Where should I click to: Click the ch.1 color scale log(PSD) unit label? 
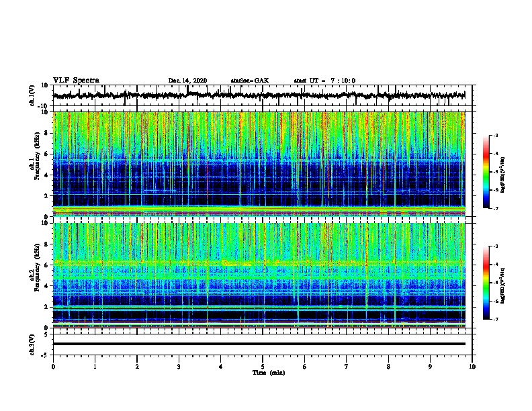[x=503, y=175]
